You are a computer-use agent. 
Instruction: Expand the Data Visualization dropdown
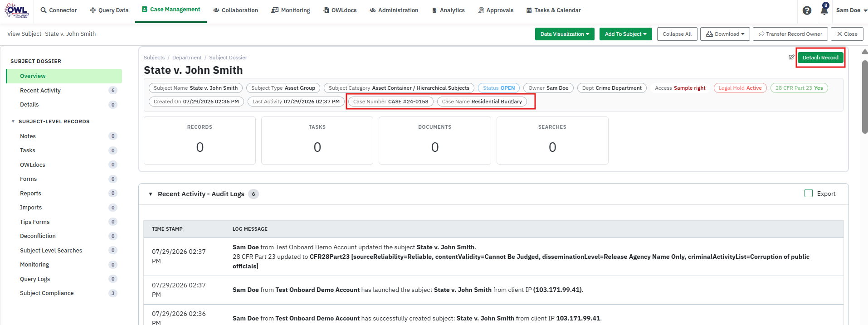coord(565,34)
